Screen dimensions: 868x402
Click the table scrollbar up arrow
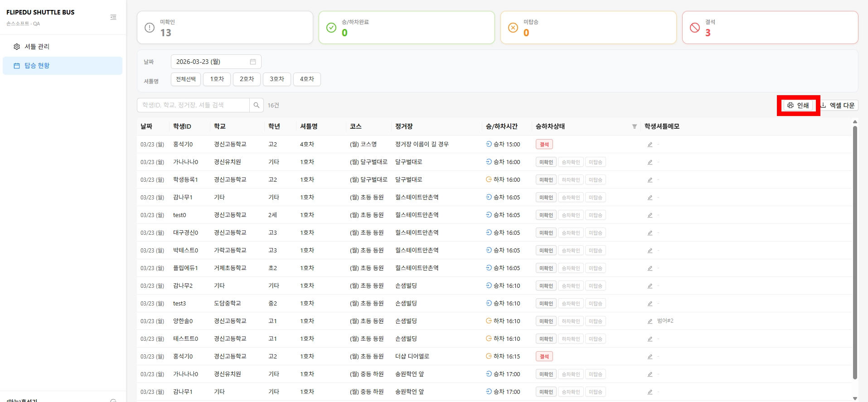pos(855,122)
